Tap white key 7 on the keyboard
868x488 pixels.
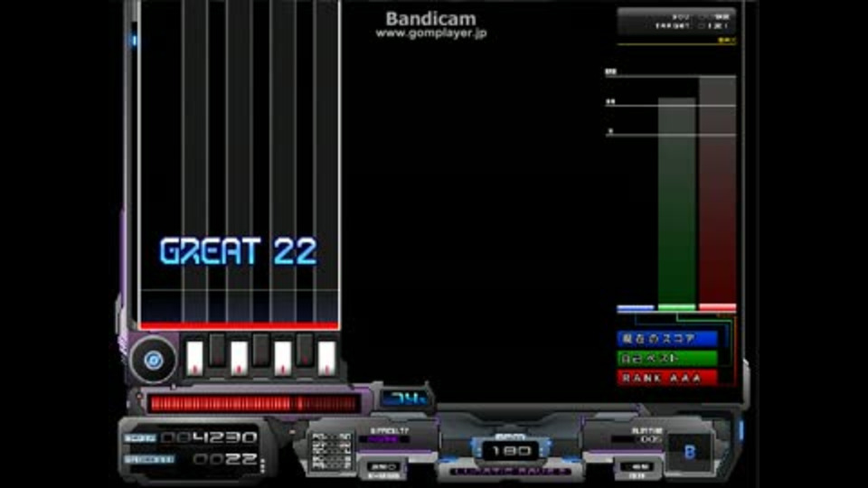[326, 359]
